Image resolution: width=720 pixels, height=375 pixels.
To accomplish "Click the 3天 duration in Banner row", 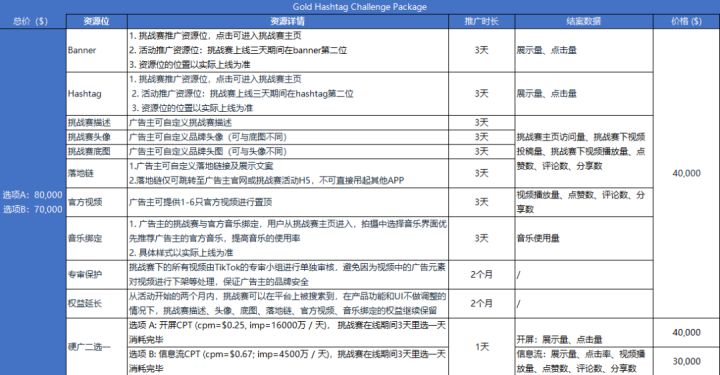I will pyautogui.click(x=482, y=50).
